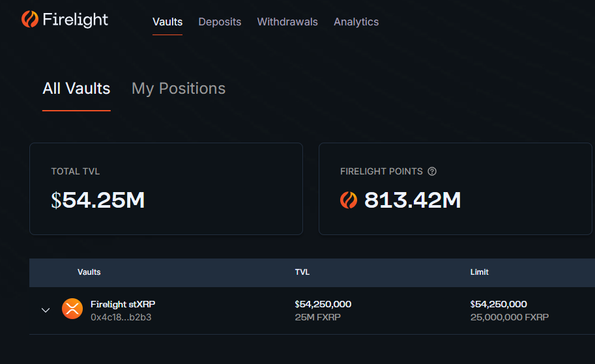595x364 pixels.
Task: Click the Firelight stXRP vault token icon
Action: (x=72, y=309)
